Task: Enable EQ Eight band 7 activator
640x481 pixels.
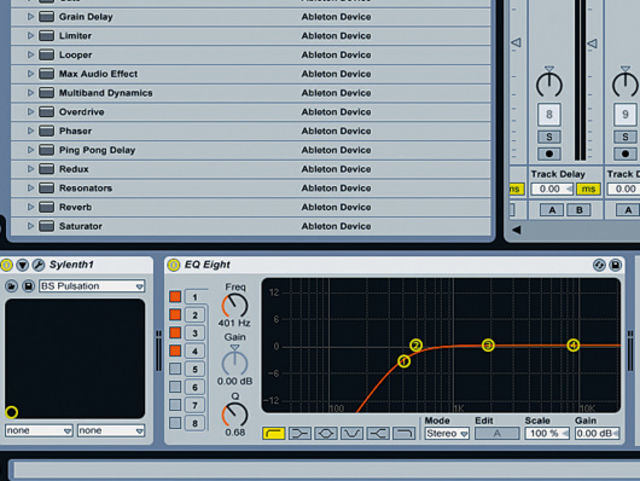Action: tap(176, 405)
